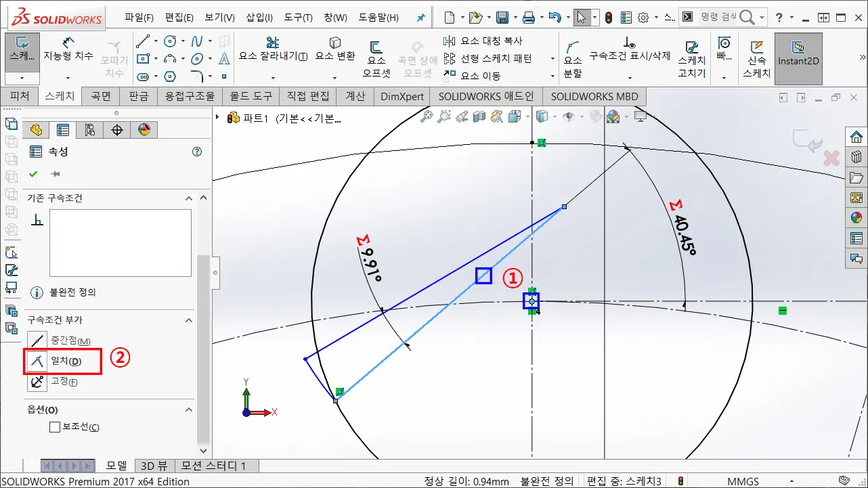The height and width of the screenshot is (488, 868).
Task: Open the 삽입(I) menu
Action: (260, 18)
